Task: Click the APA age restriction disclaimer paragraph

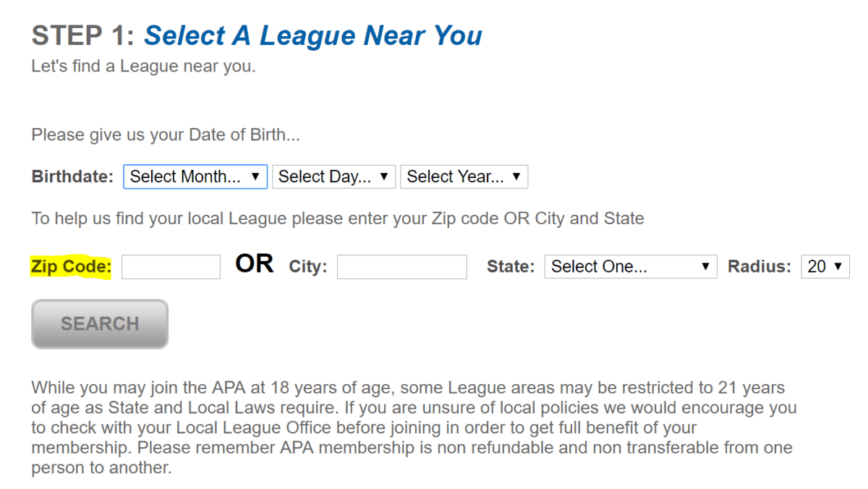Action: 412,427
